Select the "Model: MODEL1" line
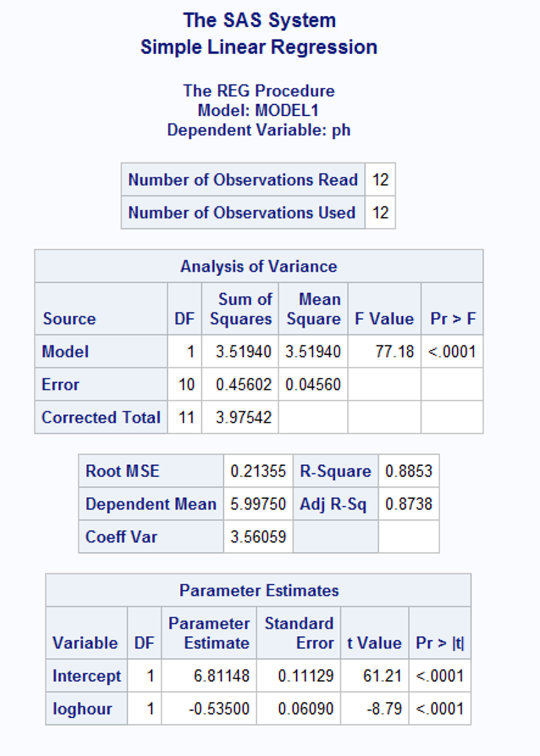This screenshot has width=540, height=756. (x=258, y=110)
